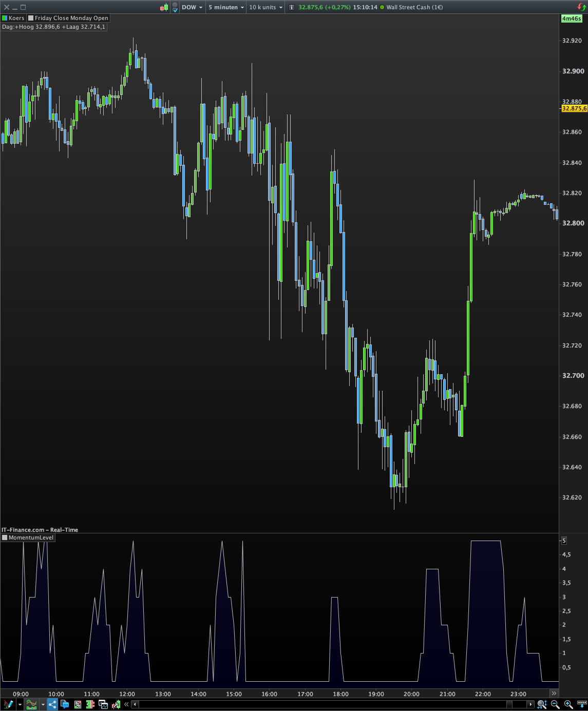
Task: Click the Friday Close Monday Open label
Action: (x=71, y=18)
